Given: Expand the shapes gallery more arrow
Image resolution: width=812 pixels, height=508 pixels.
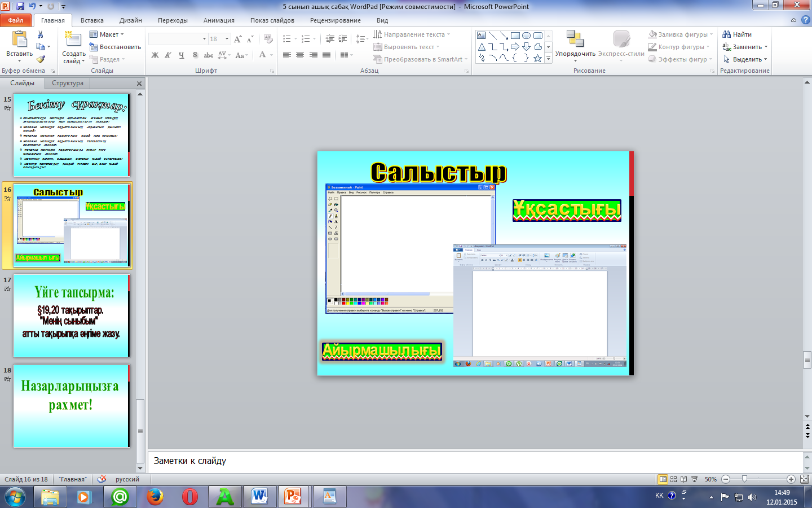Looking at the screenshot, I should tap(548, 58).
